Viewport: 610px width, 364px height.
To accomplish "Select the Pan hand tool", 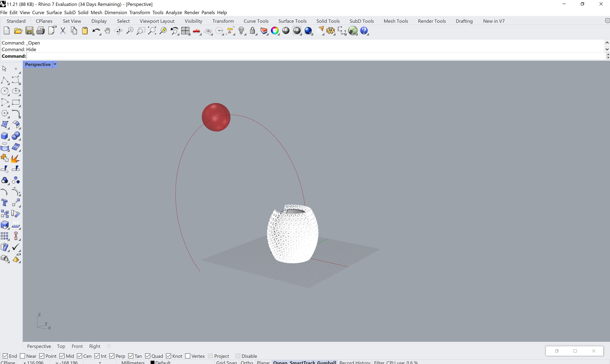I will point(107,31).
